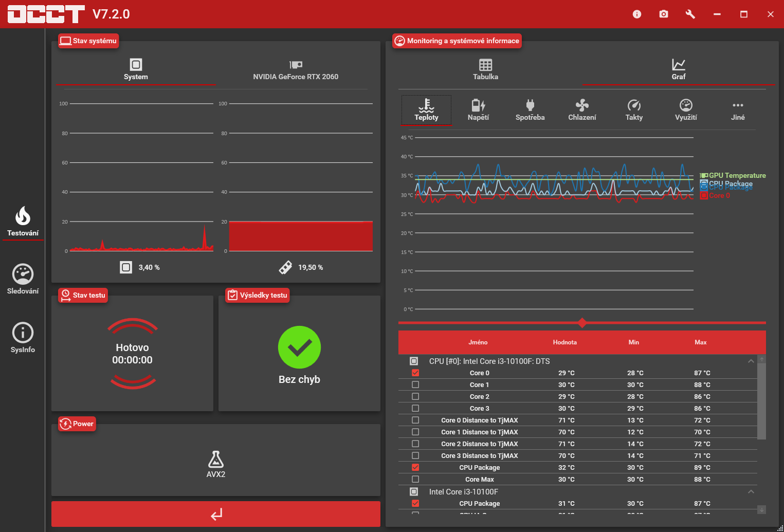The image size is (784, 532).
Task: Switch to NVIDIA GeForce RTX 2060 tab
Action: pyautogui.click(x=296, y=70)
